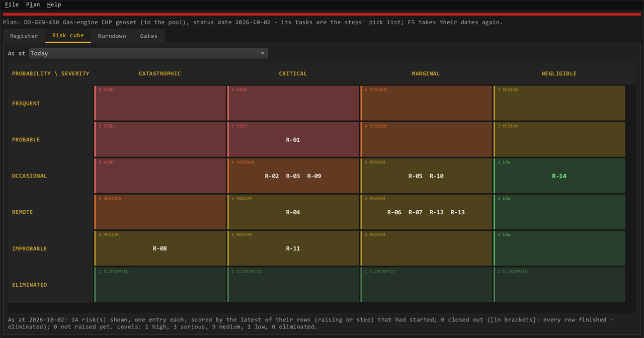644x338 pixels.
Task: Click the CATASTROPHIC column header
Action: (x=160, y=73)
